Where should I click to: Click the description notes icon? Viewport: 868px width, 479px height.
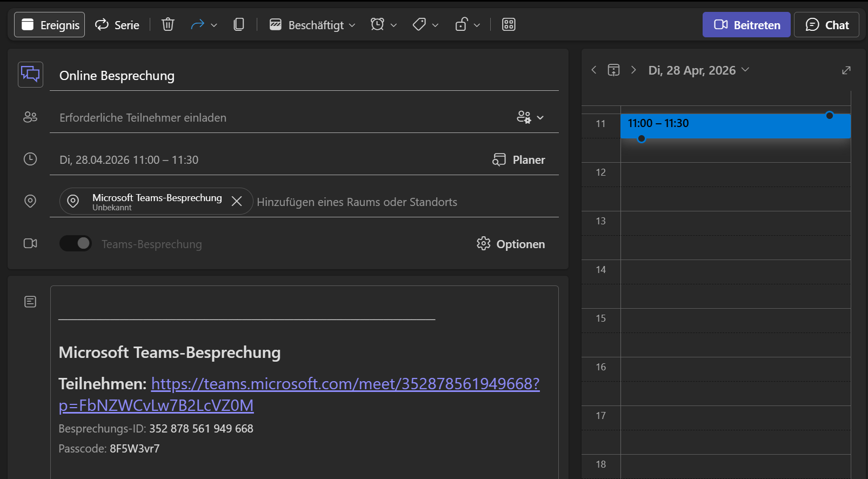(x=30, y=302)
